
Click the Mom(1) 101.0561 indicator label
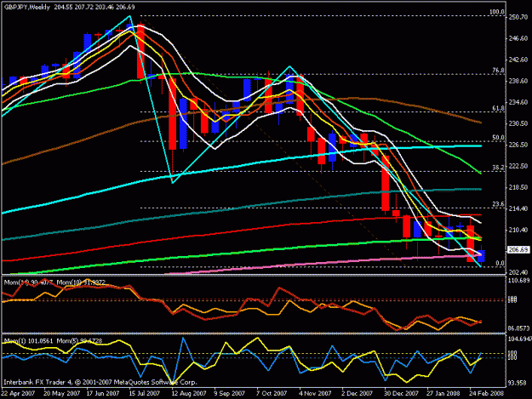[x=28, y=340]
